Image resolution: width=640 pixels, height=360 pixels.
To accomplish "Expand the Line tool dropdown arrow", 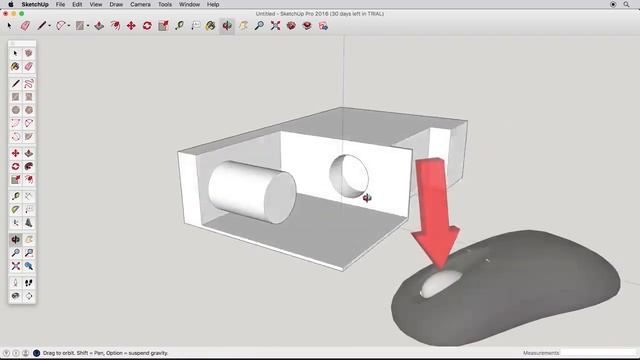I will click(x=49, y=26).
